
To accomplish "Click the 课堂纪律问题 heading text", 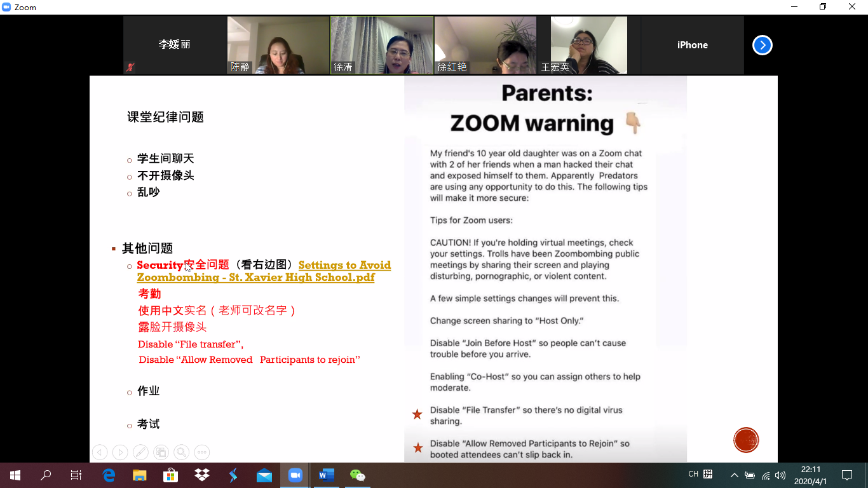I will pyautogui.click(x=165, y=117).
